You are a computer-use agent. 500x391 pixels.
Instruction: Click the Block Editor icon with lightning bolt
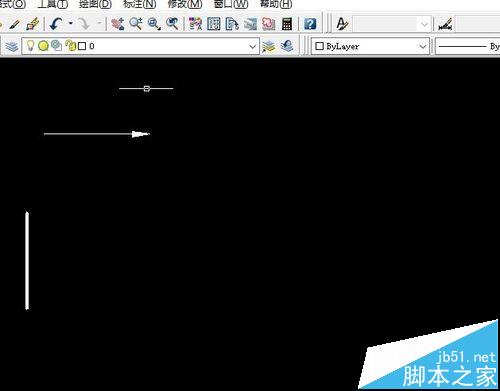[x=33, y=24]
